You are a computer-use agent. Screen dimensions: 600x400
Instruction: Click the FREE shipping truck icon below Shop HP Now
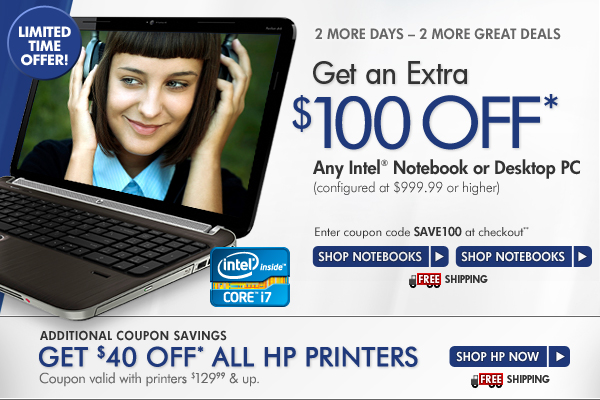point(487,380)
